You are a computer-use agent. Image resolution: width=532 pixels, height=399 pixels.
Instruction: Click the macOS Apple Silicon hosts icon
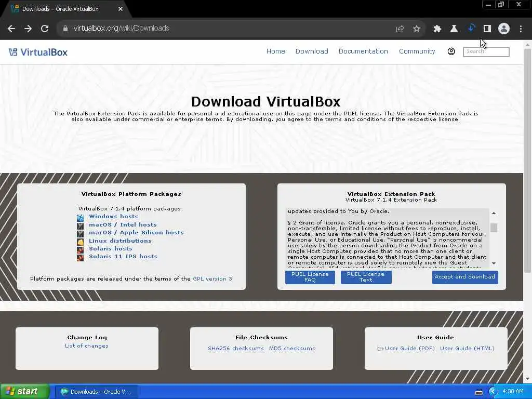(80, 234)
